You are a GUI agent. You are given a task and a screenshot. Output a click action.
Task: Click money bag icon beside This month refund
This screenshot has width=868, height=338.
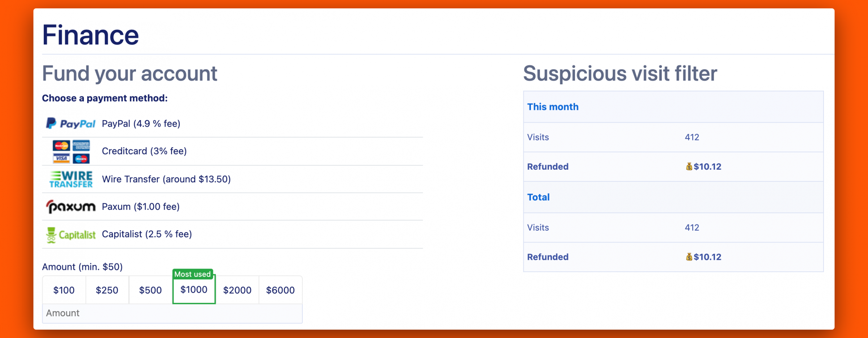[689, 166]
